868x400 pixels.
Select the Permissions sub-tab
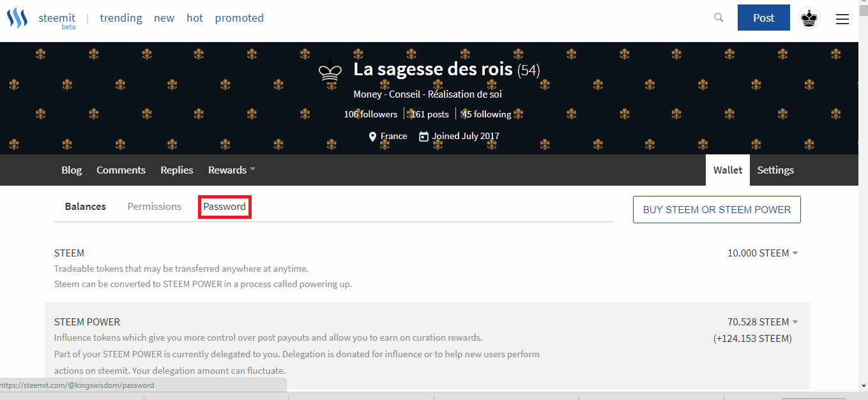[x=155, y=206]
